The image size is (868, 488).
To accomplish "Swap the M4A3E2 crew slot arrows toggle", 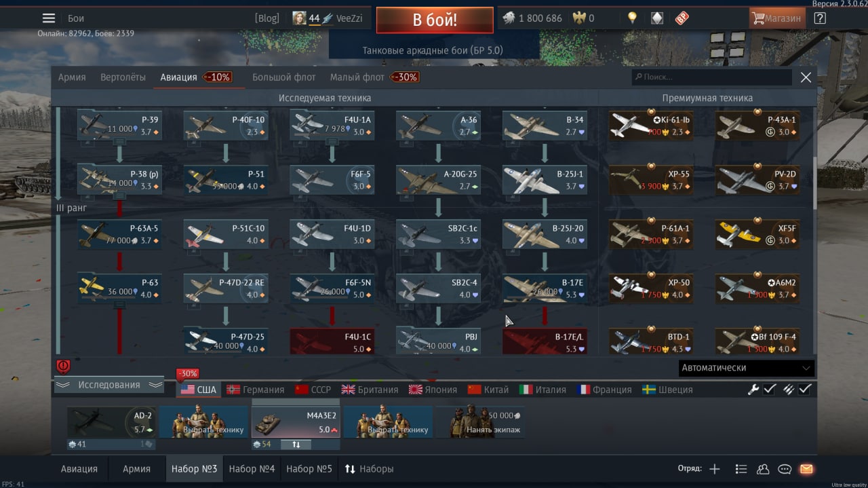I will click(296, 445).
